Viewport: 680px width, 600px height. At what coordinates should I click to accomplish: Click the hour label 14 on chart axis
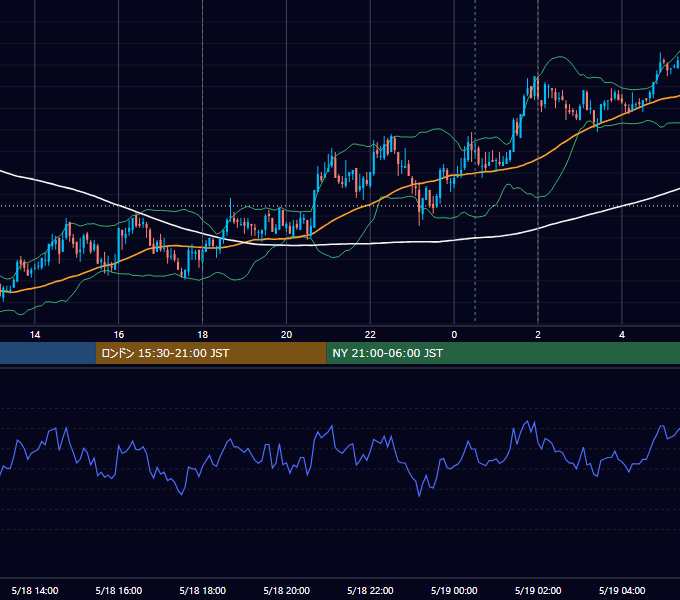coord(35,335)
